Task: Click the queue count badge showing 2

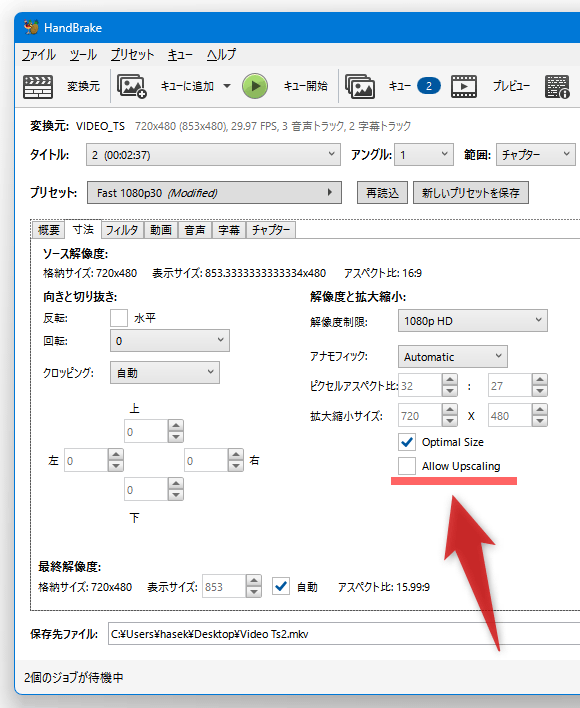Action: (x=428, y=86)
